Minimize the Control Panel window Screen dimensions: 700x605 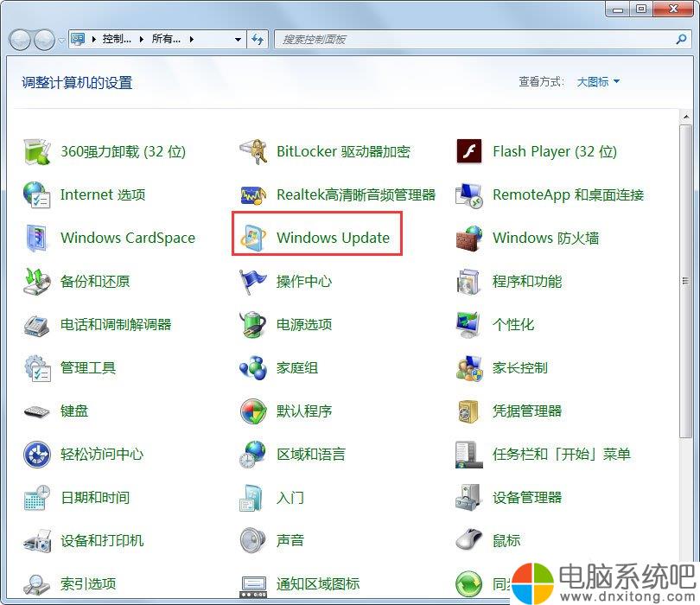pos(618,9)
